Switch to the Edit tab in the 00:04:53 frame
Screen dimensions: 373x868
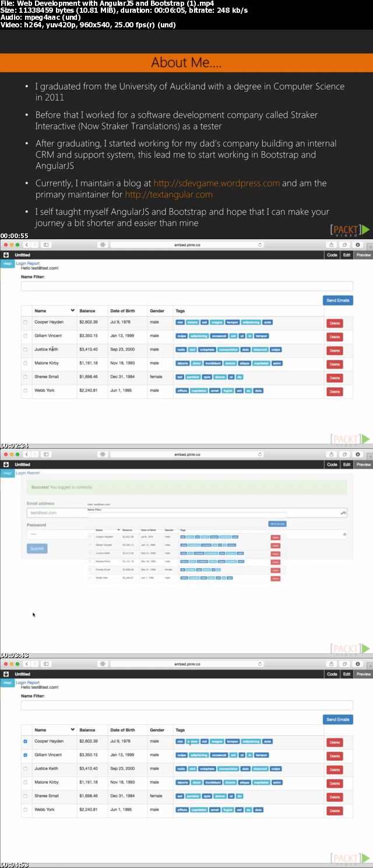click(x=347, y=674)
